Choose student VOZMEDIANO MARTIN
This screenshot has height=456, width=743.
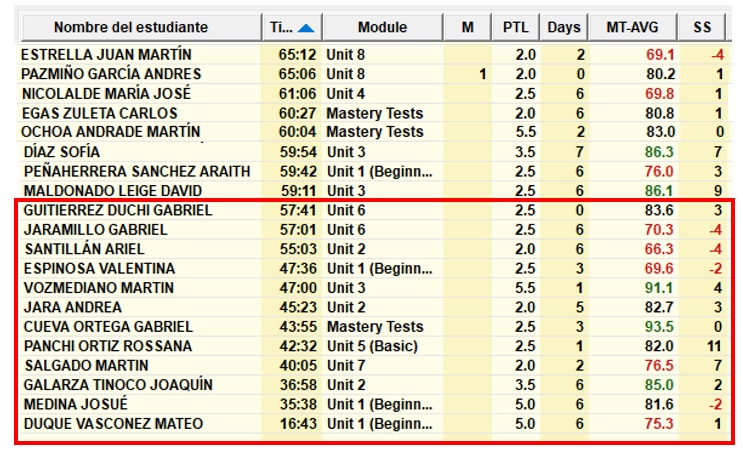pyautogui.click(x=98, y=288)
